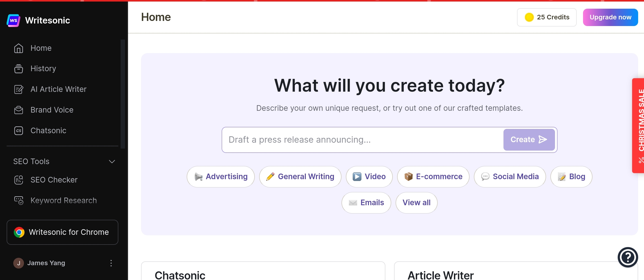Select the Home menu item
Image resolution: width=644 pixels, height=280 pixels.
tap(41, 48)
